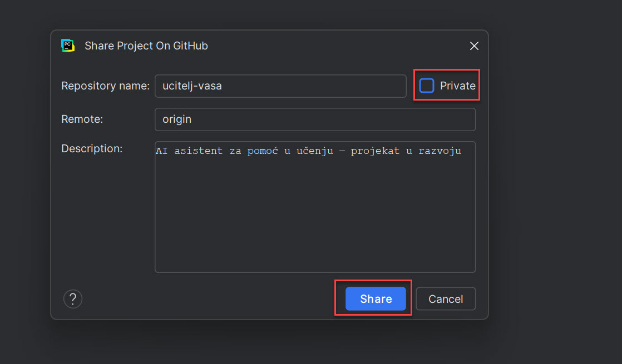Confirm sharing ucitelj-vasa on GitHub
Viewport: 622px width, 364px height.
click(x=374, y=298)
